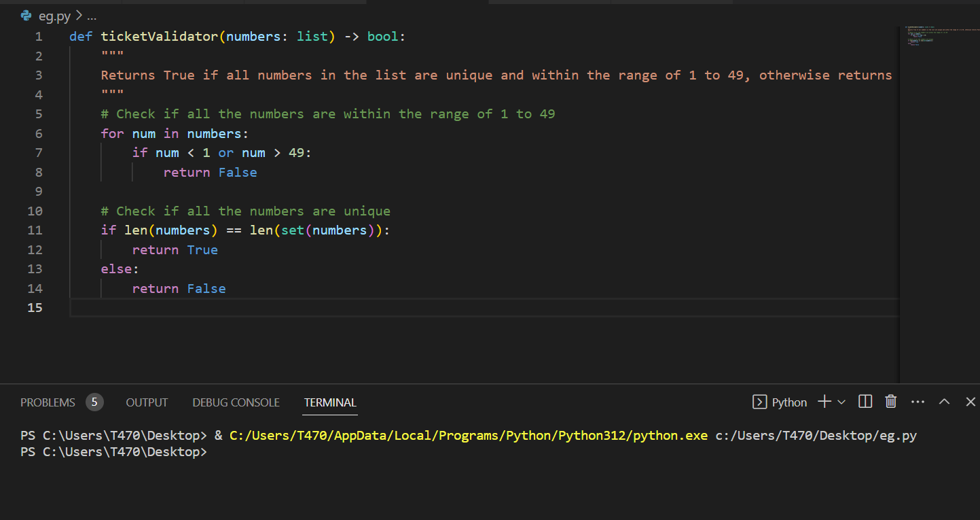Open the OUTPUT tab
980x520 pixels.
(x=147, y=402)
